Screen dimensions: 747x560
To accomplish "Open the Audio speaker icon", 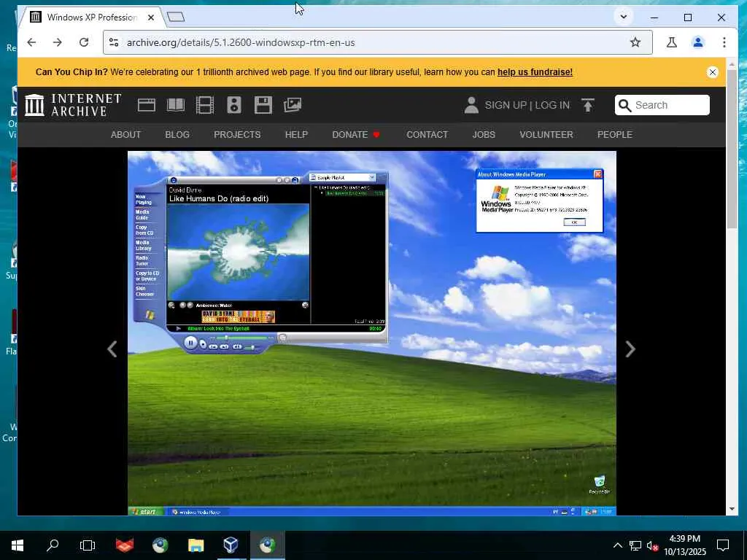I will pos(234,105).
